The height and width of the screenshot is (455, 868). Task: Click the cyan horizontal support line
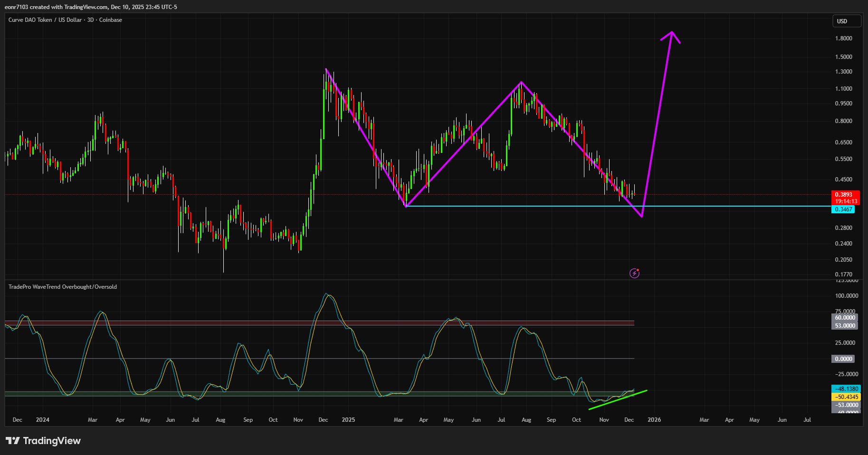tap(523, 206)
